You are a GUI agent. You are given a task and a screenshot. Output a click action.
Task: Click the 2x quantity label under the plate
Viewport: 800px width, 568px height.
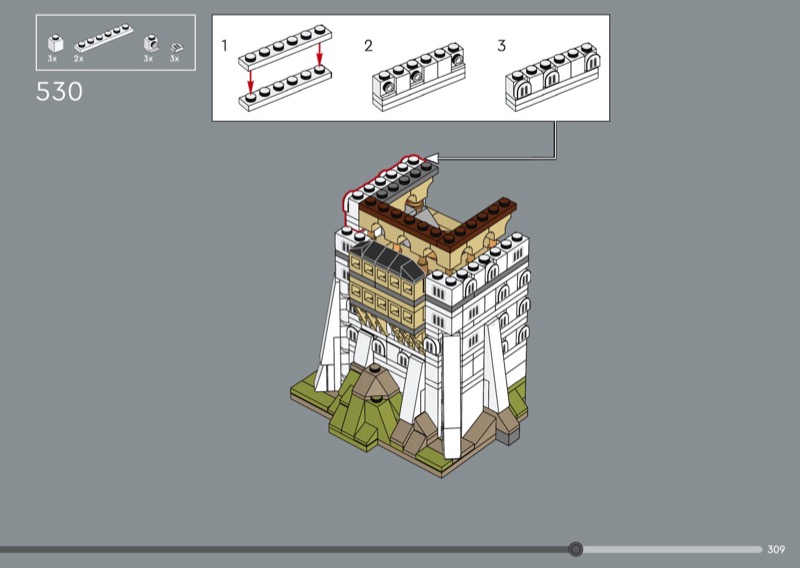coord(79,59)
